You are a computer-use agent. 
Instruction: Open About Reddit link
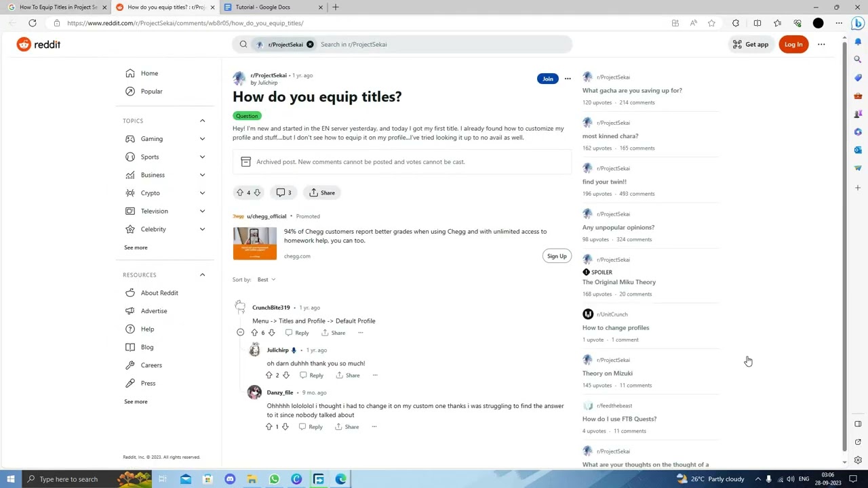coord(159,293)
